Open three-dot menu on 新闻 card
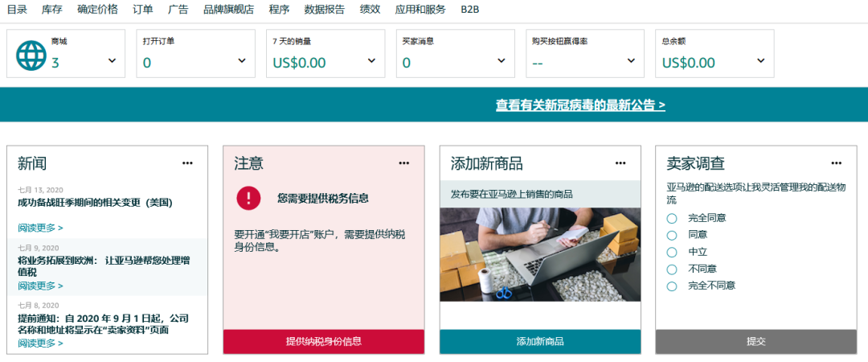The width and height of the screenshot is (868, 362). [187, 163]
